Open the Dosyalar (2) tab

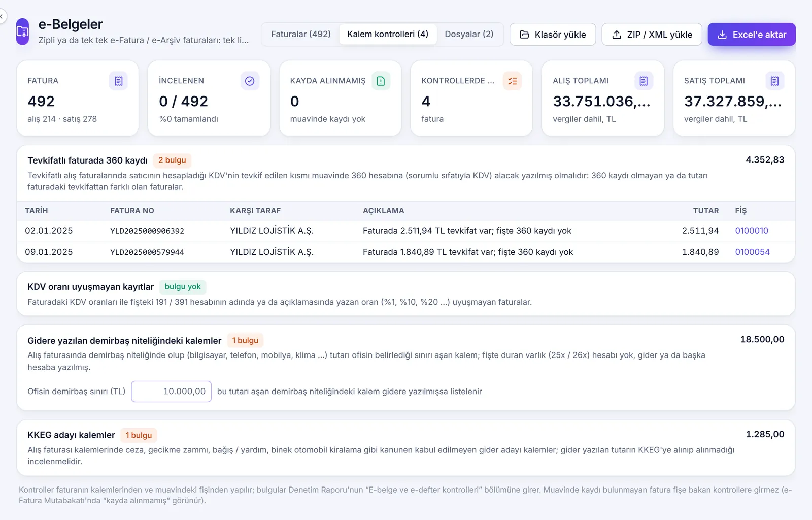click(469, 34)
